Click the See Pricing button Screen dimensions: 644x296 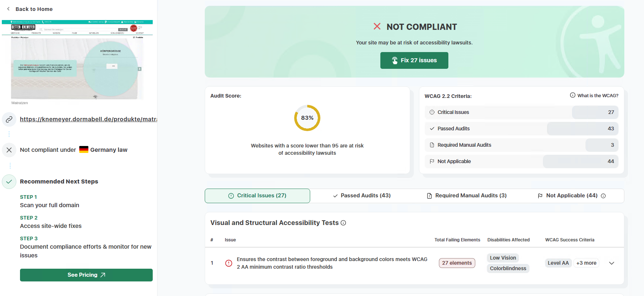(x=86, y=275)
